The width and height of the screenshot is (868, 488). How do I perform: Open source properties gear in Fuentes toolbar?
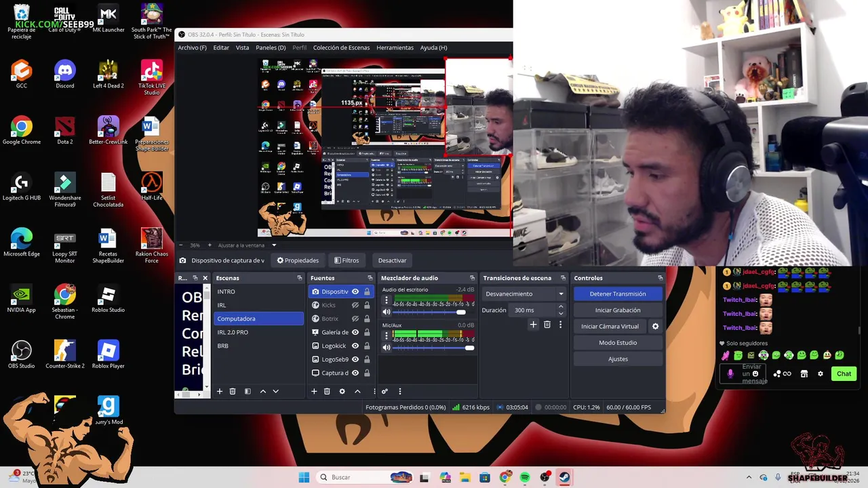tap(342, 391)
